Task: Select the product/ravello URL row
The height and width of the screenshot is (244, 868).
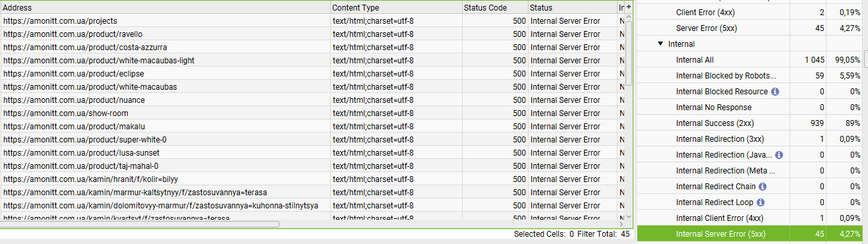Action: (312, 34)
